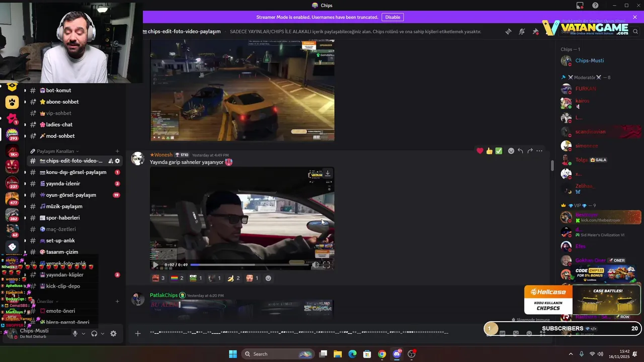Forward Wonesh's message arrow icon

(x=530, y=151)
